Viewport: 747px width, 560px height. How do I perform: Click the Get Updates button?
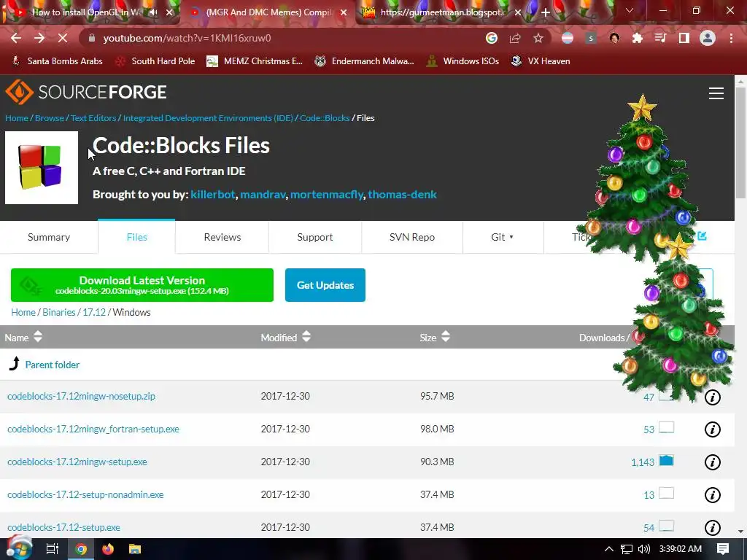tap(325, 285)
